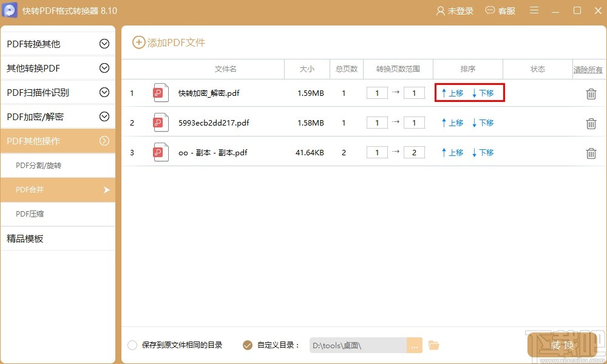The width and height of the screenshot is (607, 364).
Task: Switch to the PDF分割/旋转 function
Action: click(58, 166)
